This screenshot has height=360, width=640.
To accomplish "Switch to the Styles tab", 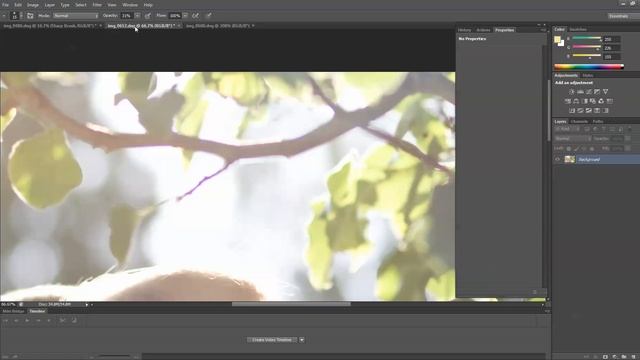I will point(588,76).
